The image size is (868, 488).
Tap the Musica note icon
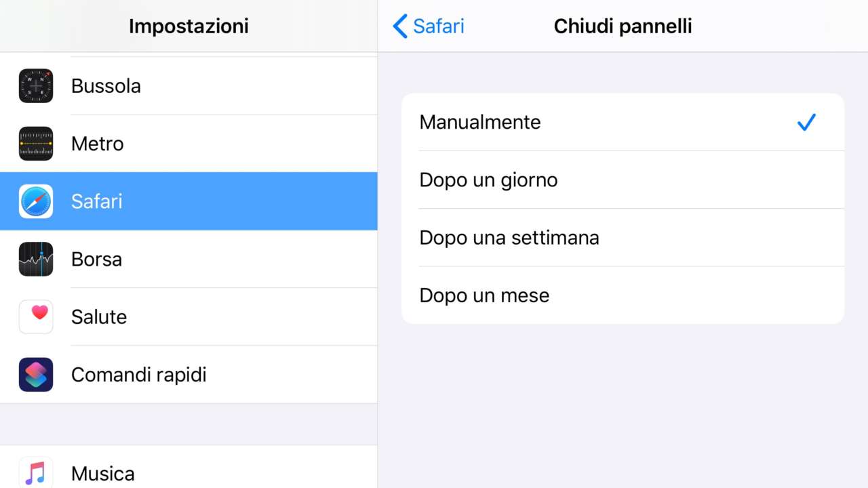(x=36, y=472)
